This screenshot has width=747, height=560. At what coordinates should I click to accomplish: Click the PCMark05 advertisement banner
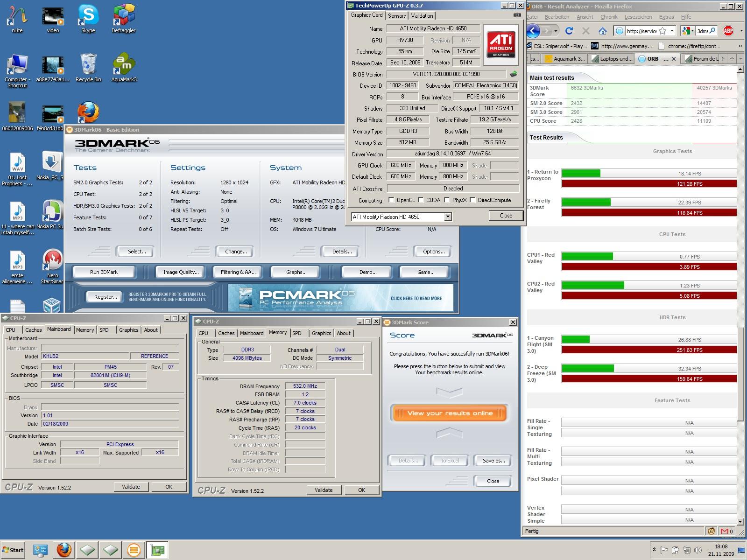pos(341,298)
